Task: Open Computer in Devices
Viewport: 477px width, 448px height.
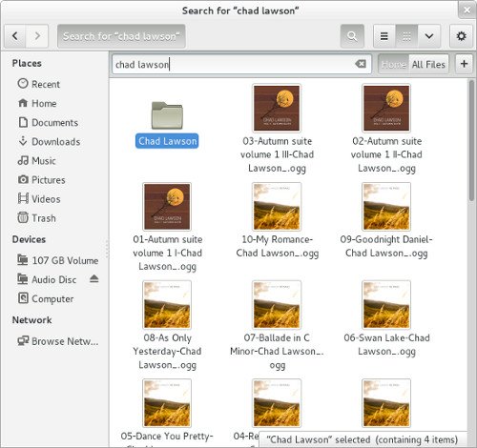Action: (x=54, y=298)
